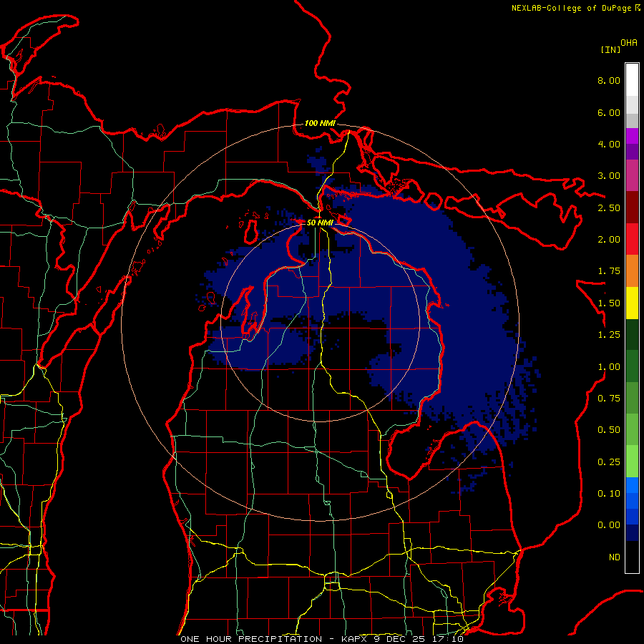This screenshot has height=644, width=644.
Task: Click the 50 NMI range ring label
Action: (320, 223)
